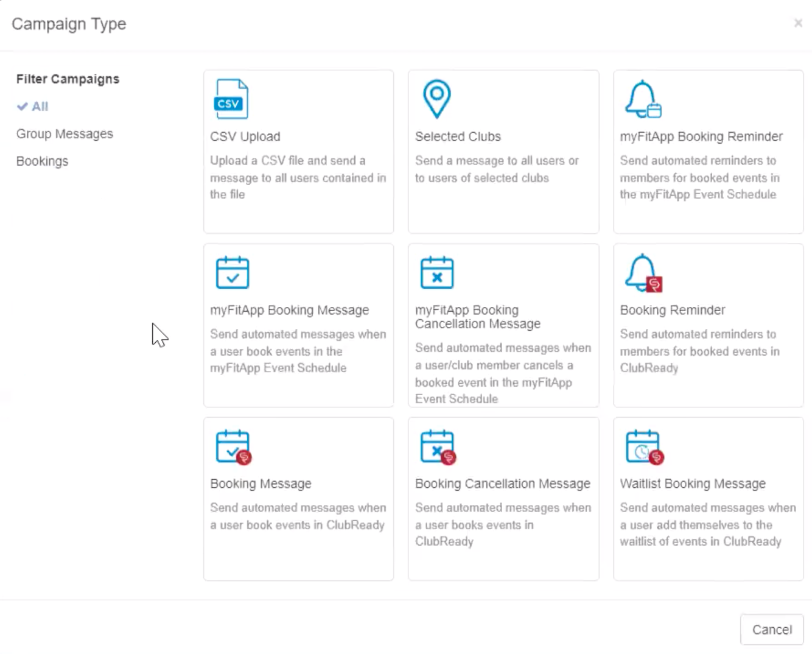This screenshot has width=812, height=654.
Task: Click the myFitApp Booking Cancellation Message description
Action: (502, 373)
